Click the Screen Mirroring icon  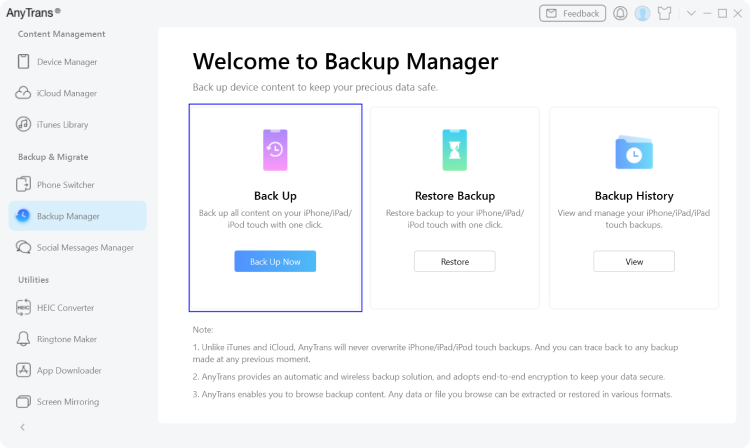click(x=23, y=402)
